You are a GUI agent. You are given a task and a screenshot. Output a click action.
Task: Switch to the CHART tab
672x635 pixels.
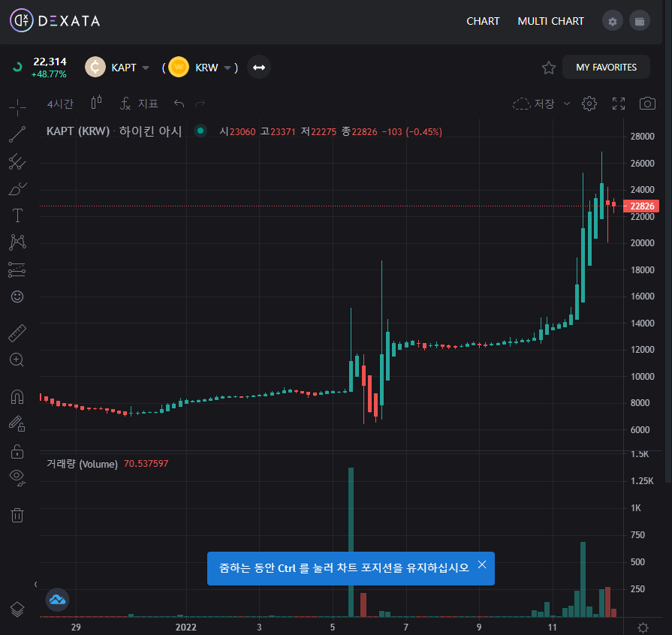click(x=483, y=21)
